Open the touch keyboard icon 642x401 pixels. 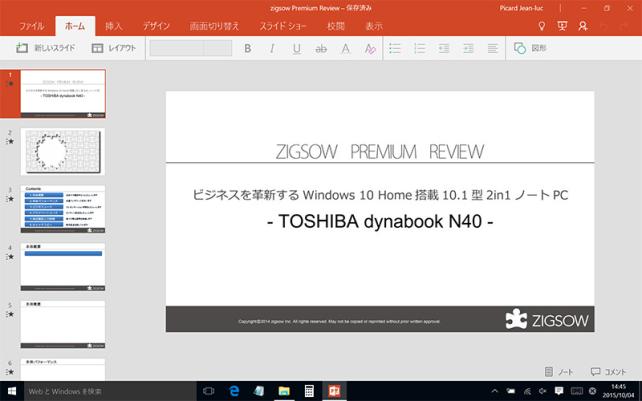(x=576, y=391)
